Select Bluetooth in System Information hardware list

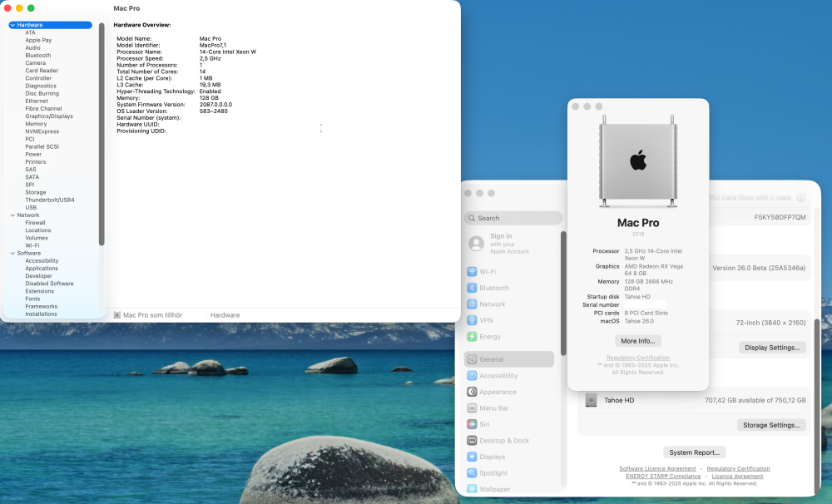(37, 55)
